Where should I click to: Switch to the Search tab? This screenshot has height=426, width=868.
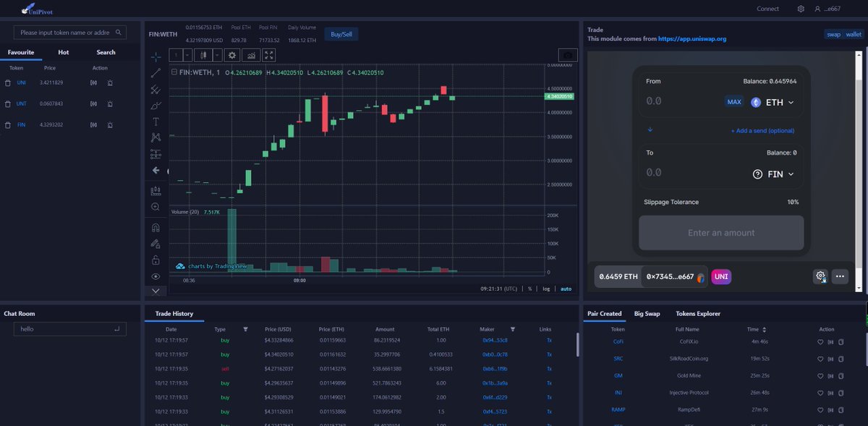(106, 52)
